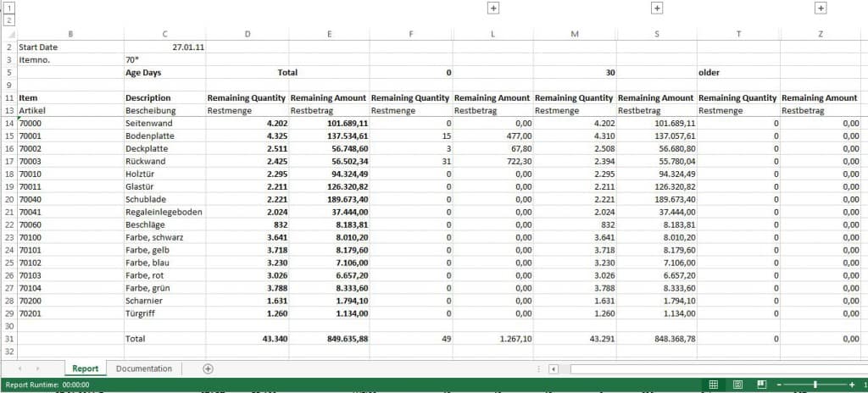Click the Normal view icon in status bar
The height and width of the screenshot is (393, 868).
click(714, 385)
